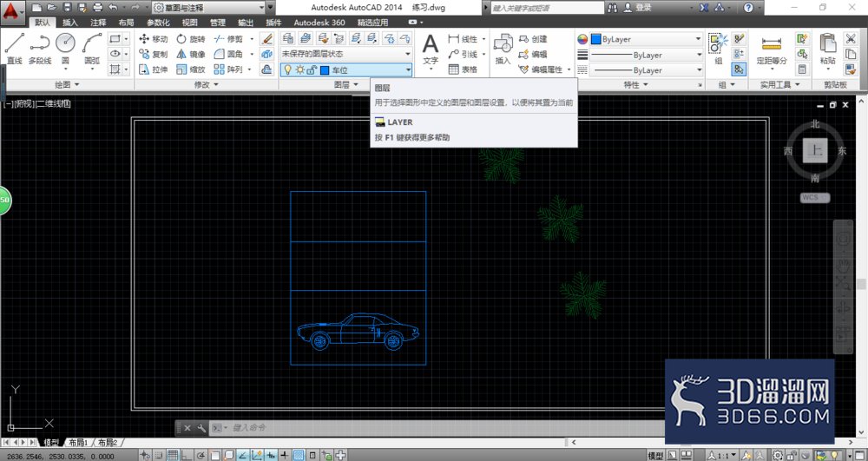Click the Insert block (插入) button

coord(503,49)
